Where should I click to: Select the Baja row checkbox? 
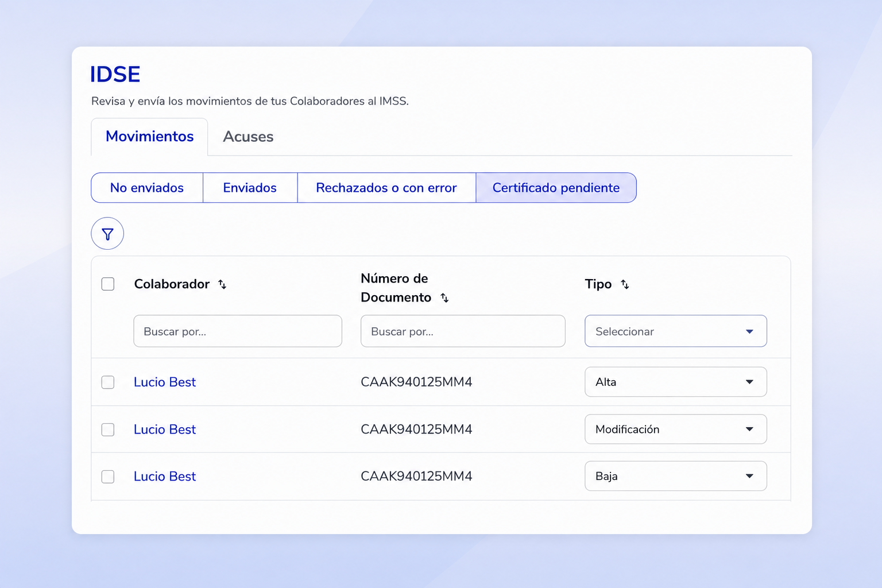pos(108,477)
